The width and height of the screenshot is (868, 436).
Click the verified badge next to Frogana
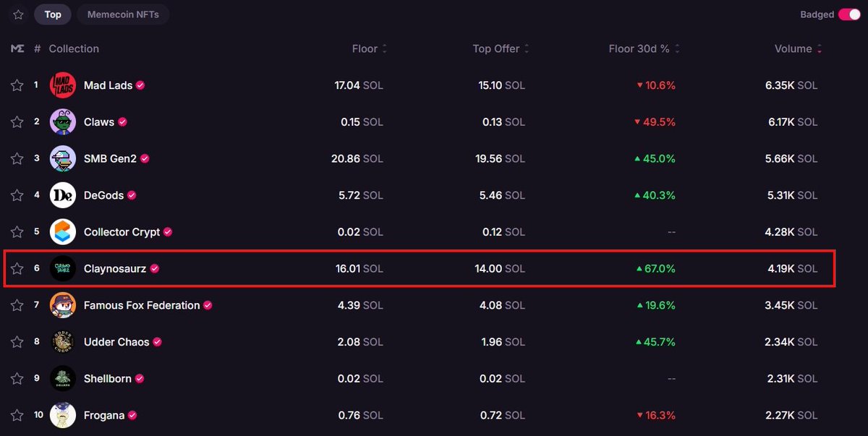132,415
